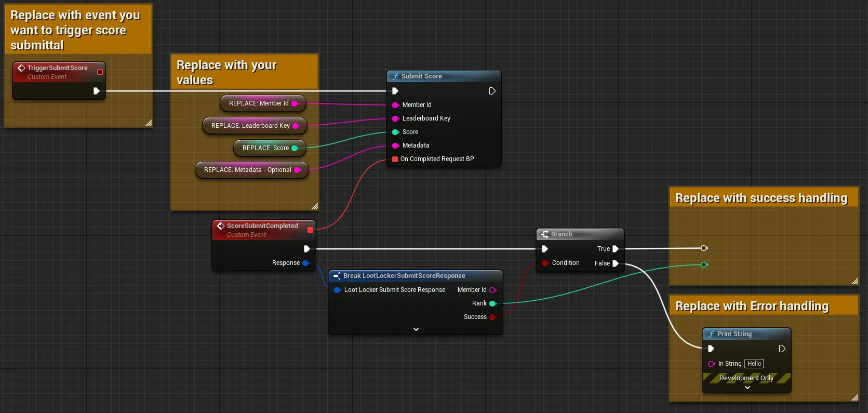
Task: Click the TriggerSubmitScore red delegate pin
Action: click(x=100, y=72)
